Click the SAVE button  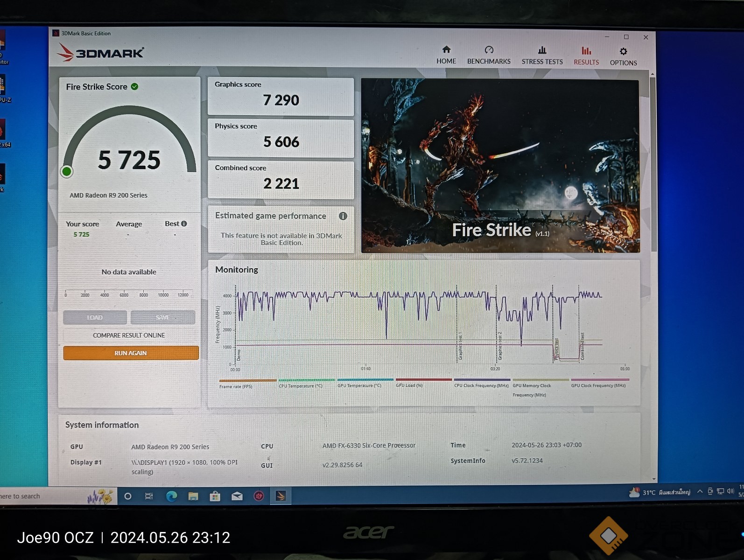pos(163,317)
